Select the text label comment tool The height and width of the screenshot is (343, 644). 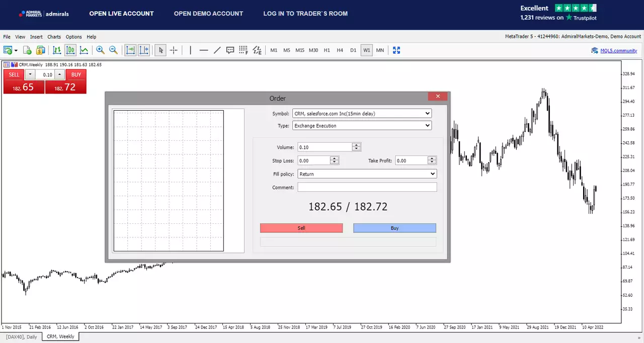coord(230,50)
